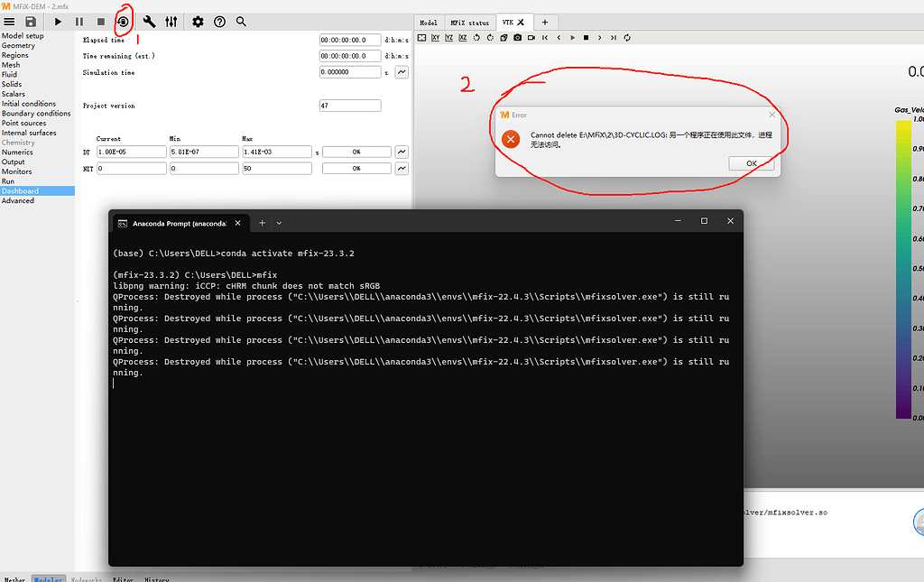Click the NIT progress bar
This screenshot has height=582, width=924.
(356, 169)
